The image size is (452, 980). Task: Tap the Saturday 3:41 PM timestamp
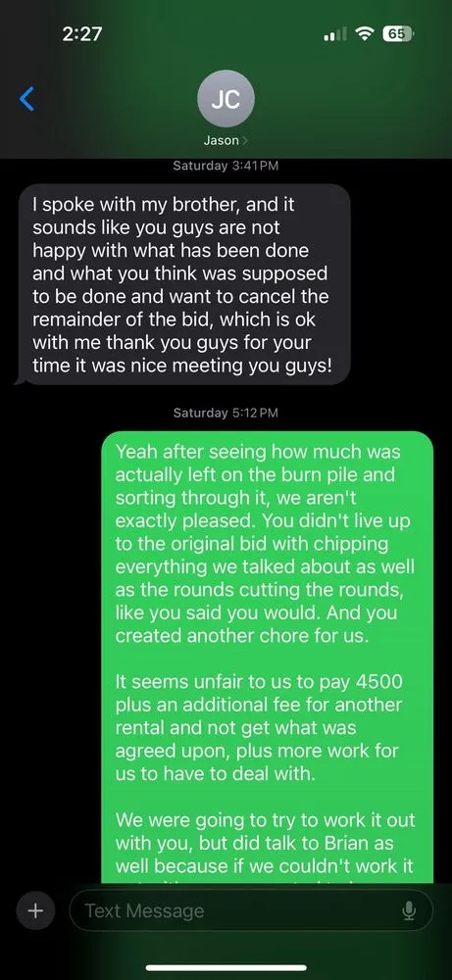(x=226, y=166)
